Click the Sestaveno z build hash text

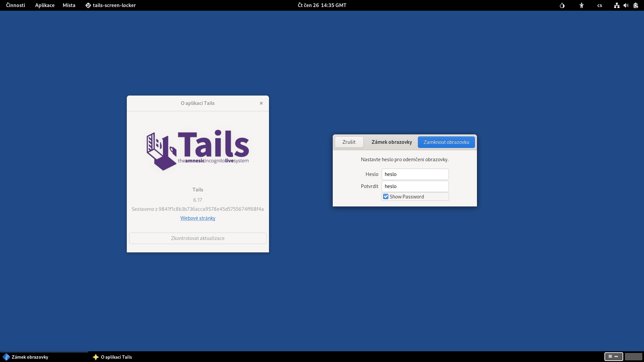pyautogui.click(x=198, y=209)
